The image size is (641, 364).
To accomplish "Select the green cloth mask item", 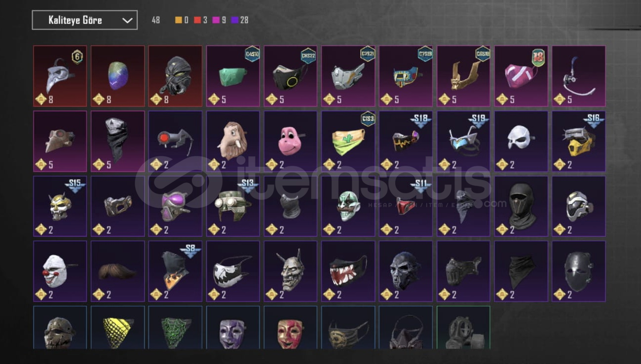I will tap(233, 76).
